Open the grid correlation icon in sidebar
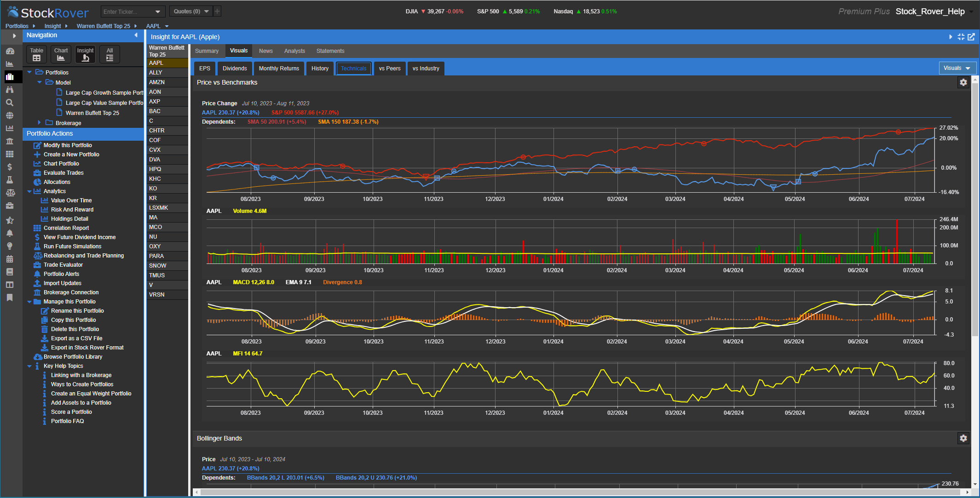The height and width of the screenshot is (498, 980). [x=10, y=154]
